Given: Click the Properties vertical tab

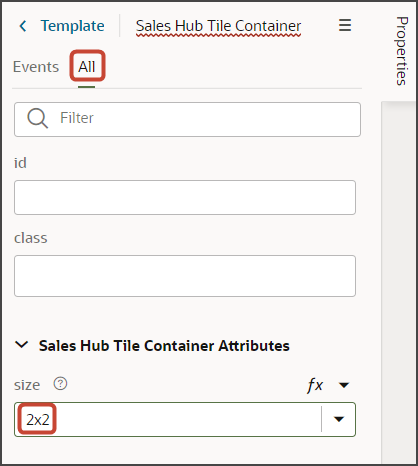Looking at the screenshot, I should tap(402, 51).
